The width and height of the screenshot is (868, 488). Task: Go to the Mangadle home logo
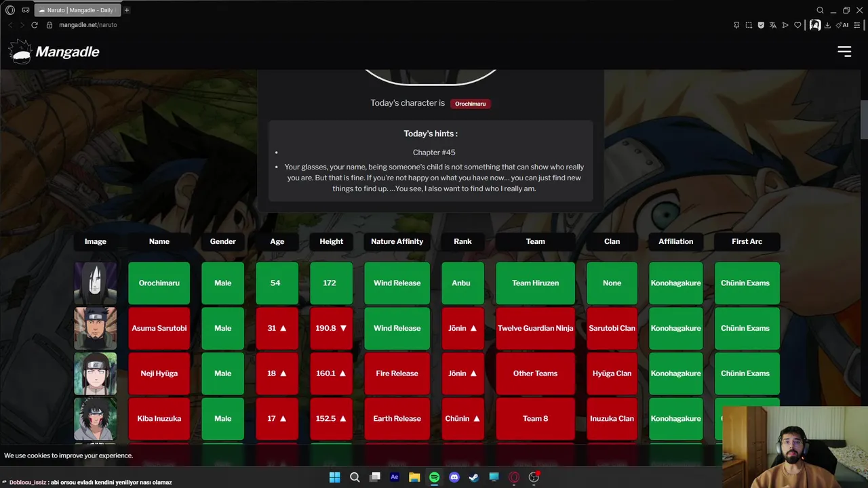point(54,52)
